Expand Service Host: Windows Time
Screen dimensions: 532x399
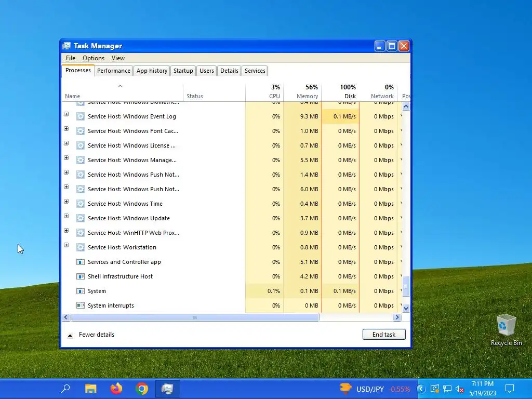66,202
